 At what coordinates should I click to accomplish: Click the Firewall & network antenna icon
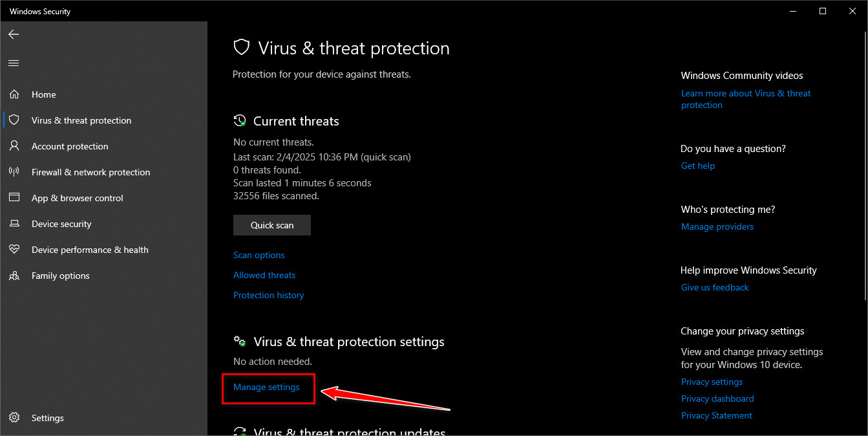[x=14, y=172]
